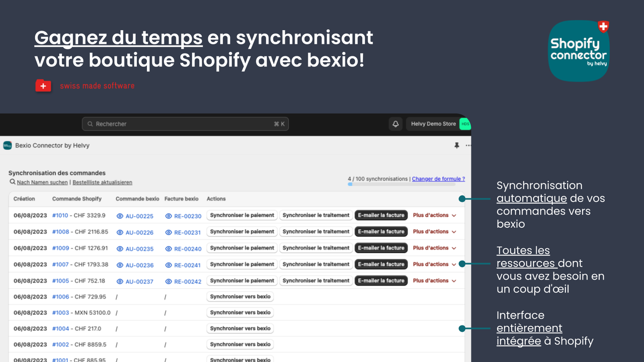Synchroniser le paiement for order #1009
The width and height of the screenshot is (644, 362).
pyautogui.click(x=242, y=248)
